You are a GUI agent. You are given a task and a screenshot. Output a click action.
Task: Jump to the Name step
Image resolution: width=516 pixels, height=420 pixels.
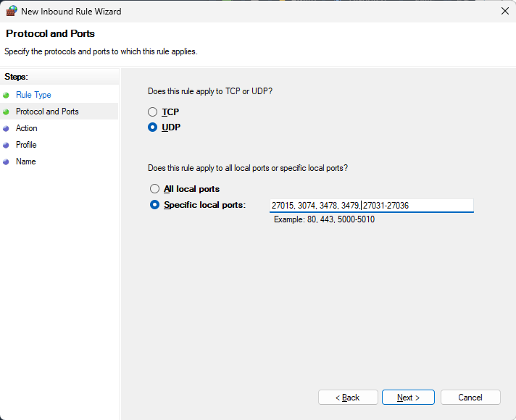coord(25,161)
